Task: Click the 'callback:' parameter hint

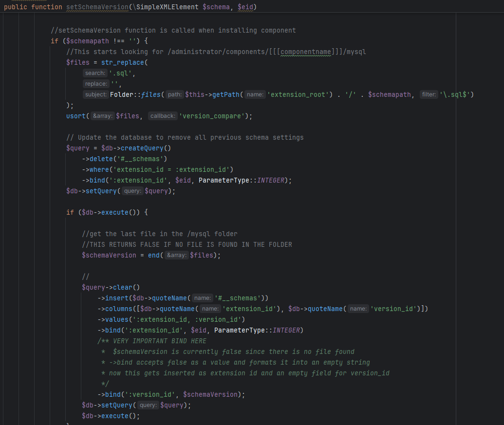Action: [x=163, y=116]
